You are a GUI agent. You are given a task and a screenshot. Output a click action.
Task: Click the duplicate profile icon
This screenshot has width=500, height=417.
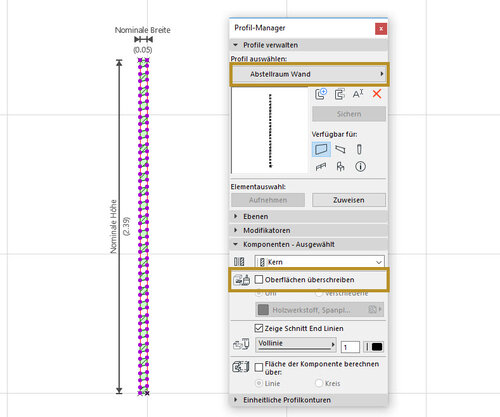pyautogui.click(x=339, y=94)
